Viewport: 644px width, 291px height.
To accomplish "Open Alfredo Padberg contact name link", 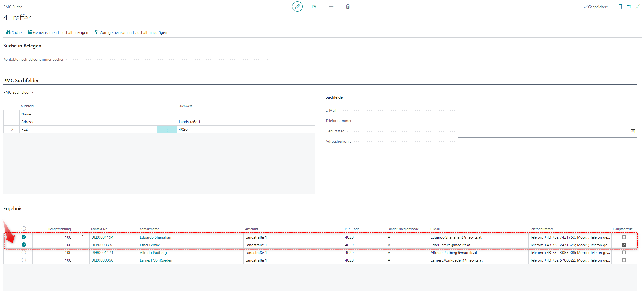I will [x=153, y=253].
